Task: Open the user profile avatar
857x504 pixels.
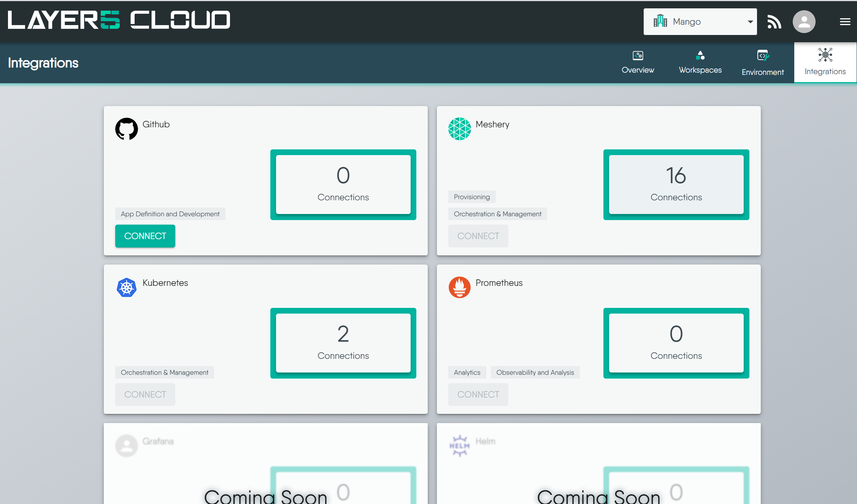Action: pos(804,22)
